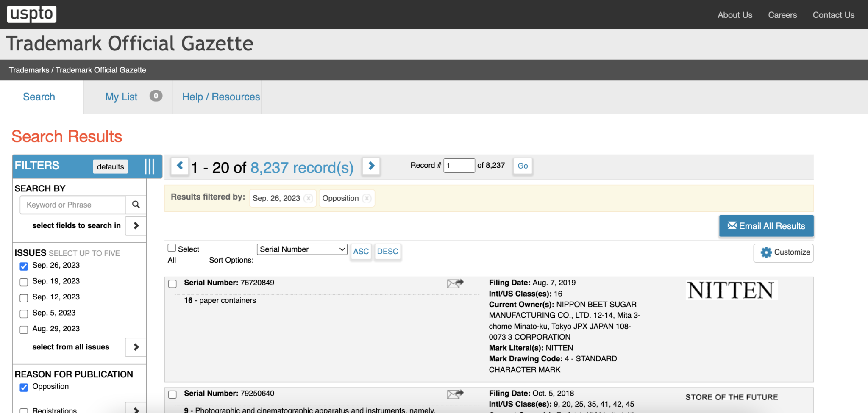Sort results descending with DESC
This screenshot has width=868, height=413.
pyautogui.click(x=387, y=252)
